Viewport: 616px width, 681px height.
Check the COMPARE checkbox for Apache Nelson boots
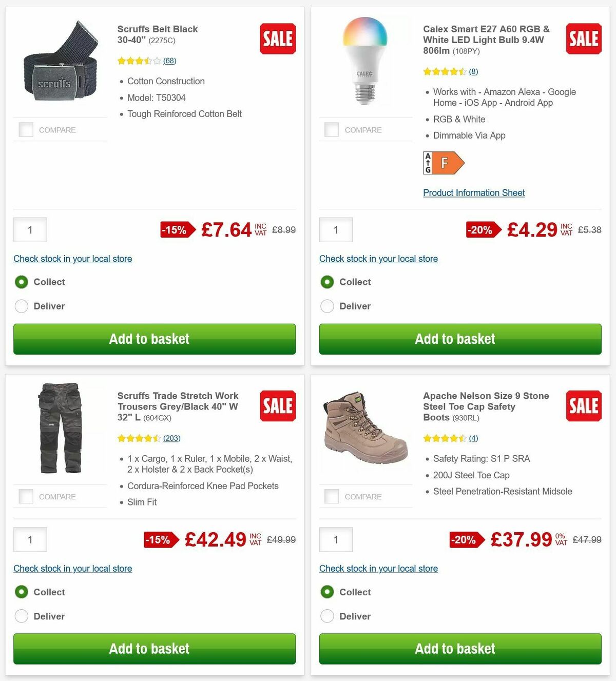(x=332, y=496)
